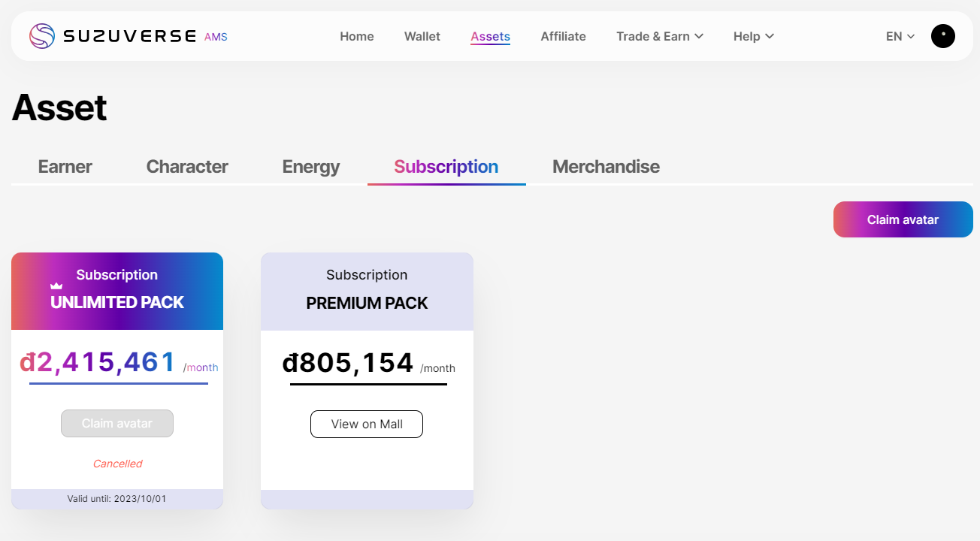Click the greyed Claim avatar button
The image size is (980, 541).
click(x=117, y=424)
